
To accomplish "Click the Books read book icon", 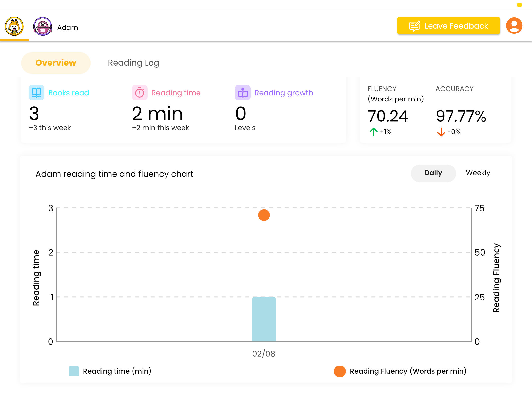I will tap(36, 93).
